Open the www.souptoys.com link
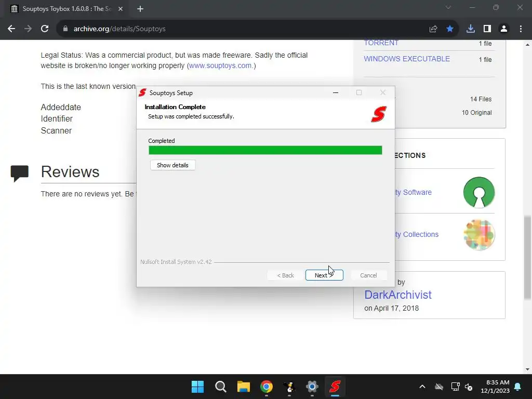Image resolution: width=532 pixels, height=399 pixels. 220,65
